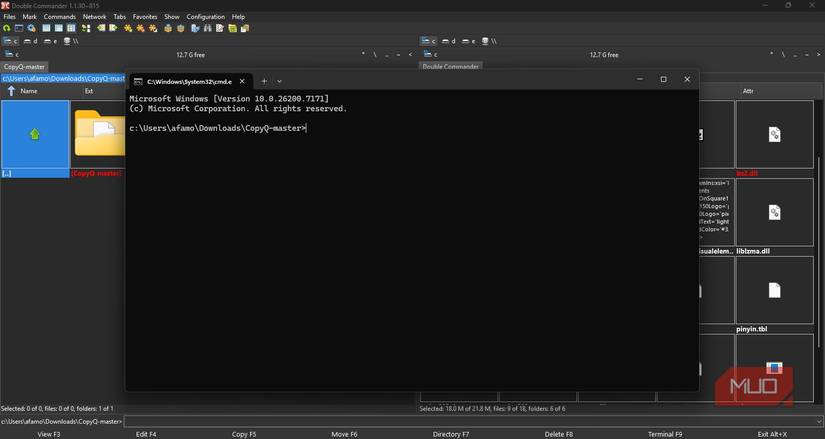Click the third orange asterisk icon
Screen dimensions: 825x439
tap(153, 28)
